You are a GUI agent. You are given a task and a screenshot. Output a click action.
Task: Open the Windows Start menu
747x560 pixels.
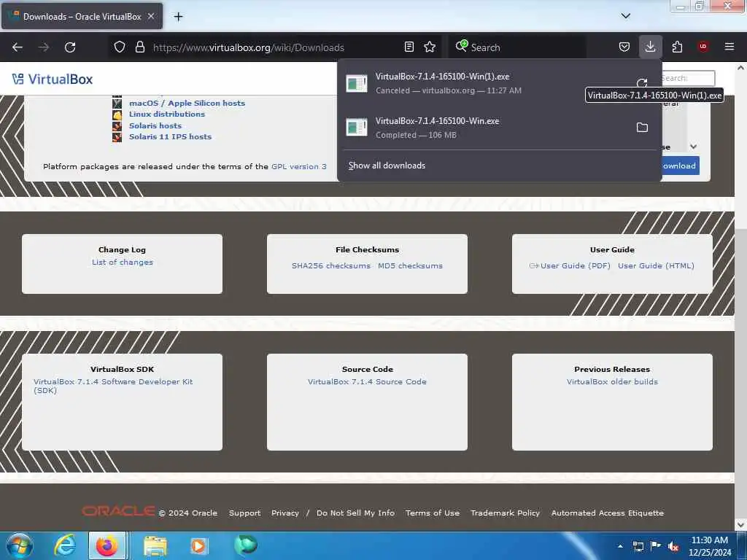20,545
